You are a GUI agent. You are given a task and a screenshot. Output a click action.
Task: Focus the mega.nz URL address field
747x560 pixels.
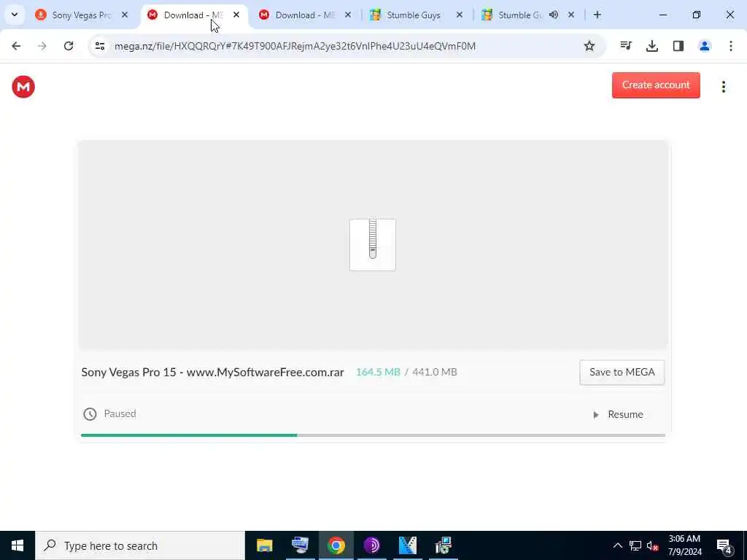click(x=295, y=46)
